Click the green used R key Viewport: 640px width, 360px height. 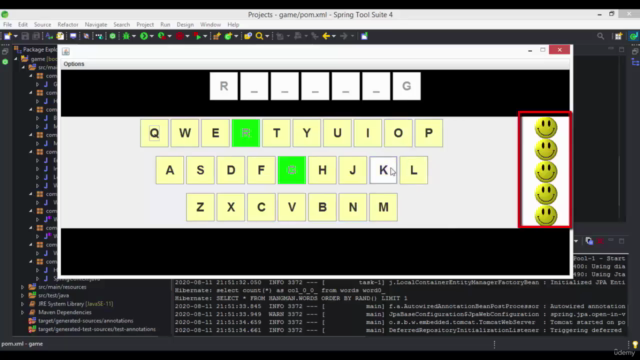click(x=246, y=133)
